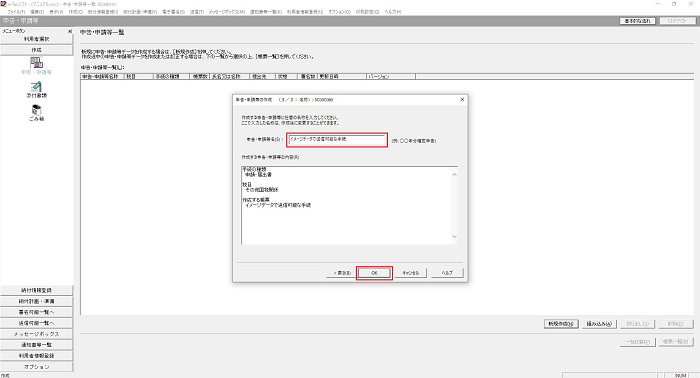Click the 基本的な流れ button

(638, 21)
